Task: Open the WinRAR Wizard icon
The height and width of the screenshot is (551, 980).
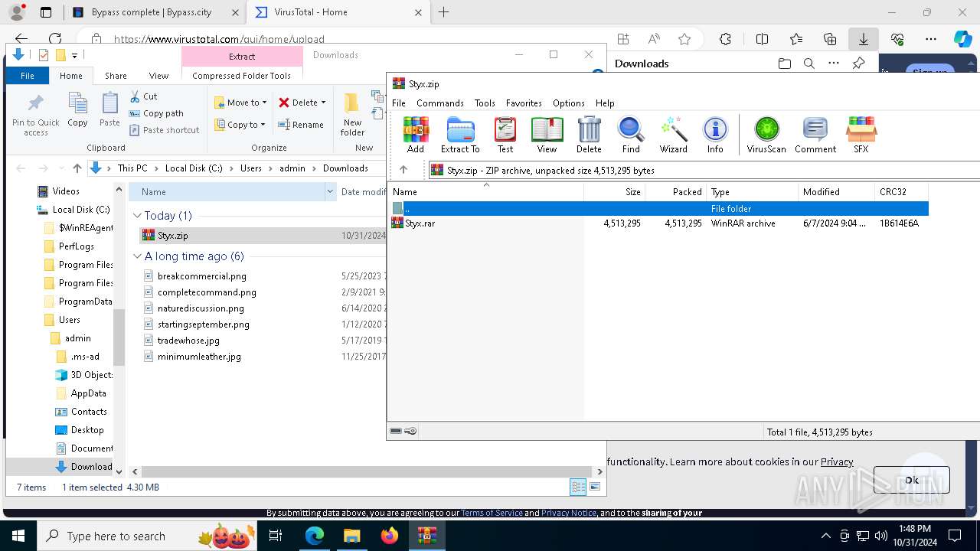Action: tap(674, 135)
